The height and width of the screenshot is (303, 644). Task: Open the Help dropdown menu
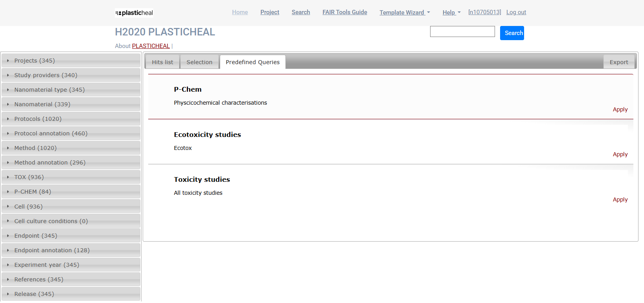coord(451,13)
